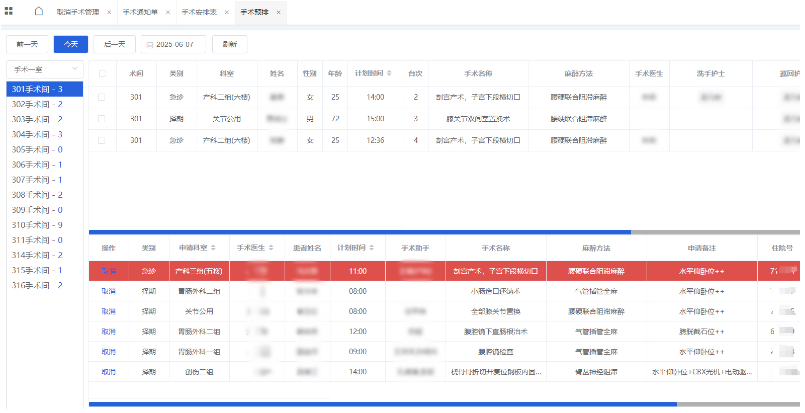Sort lower table by 申请科室
805x413 pixels.
[x=213, y=248]
